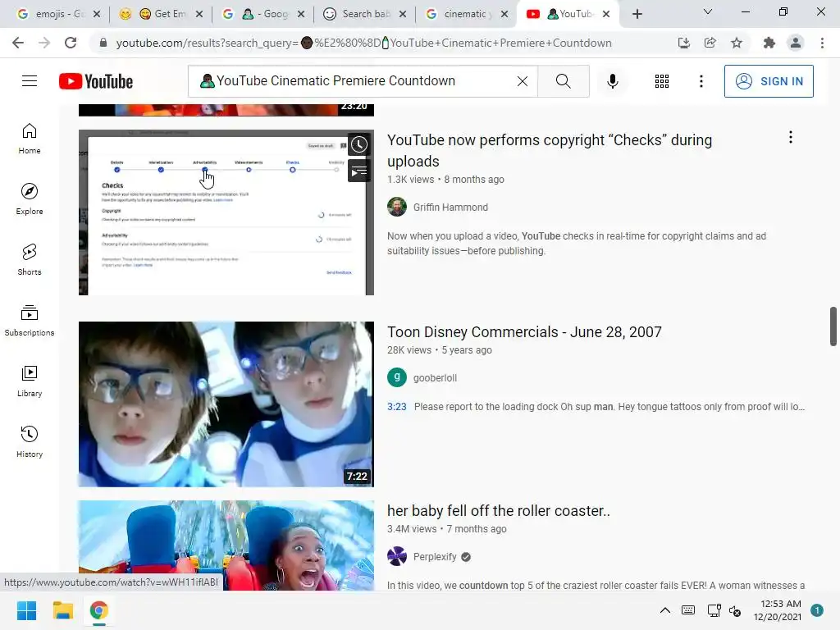This screenshot has height=630, width=840.
Task: Open the Chrome extensions puzzle icon
Action: click(769, 43)
